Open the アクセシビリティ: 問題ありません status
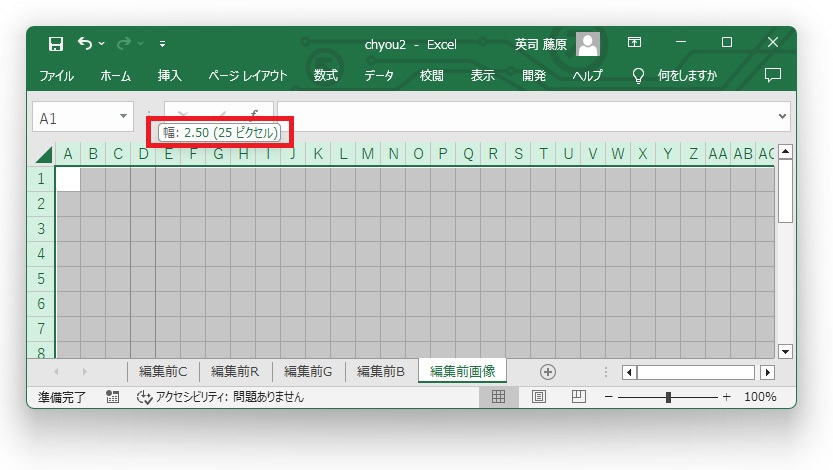Screen dimensions: 833x470 (x=220, y=397)
